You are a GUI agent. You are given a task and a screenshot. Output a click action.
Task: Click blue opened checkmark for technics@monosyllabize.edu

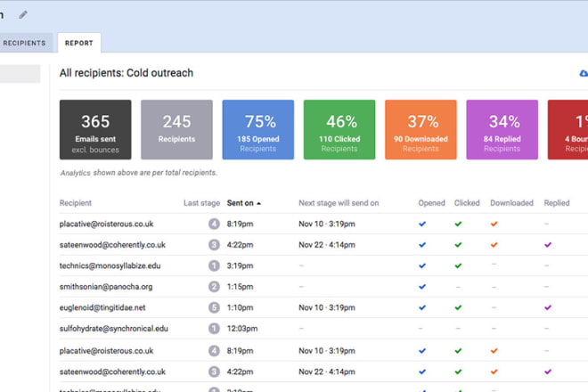(422, 265)
